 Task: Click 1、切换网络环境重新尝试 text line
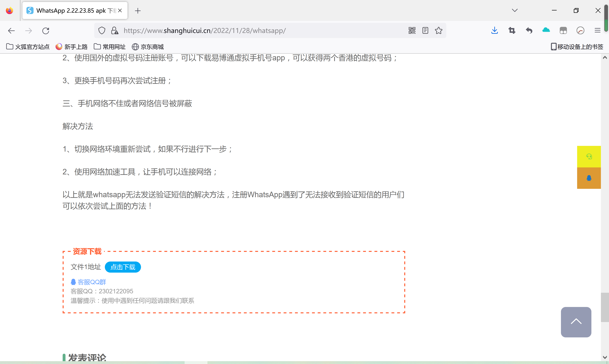[x=147, y=149]
